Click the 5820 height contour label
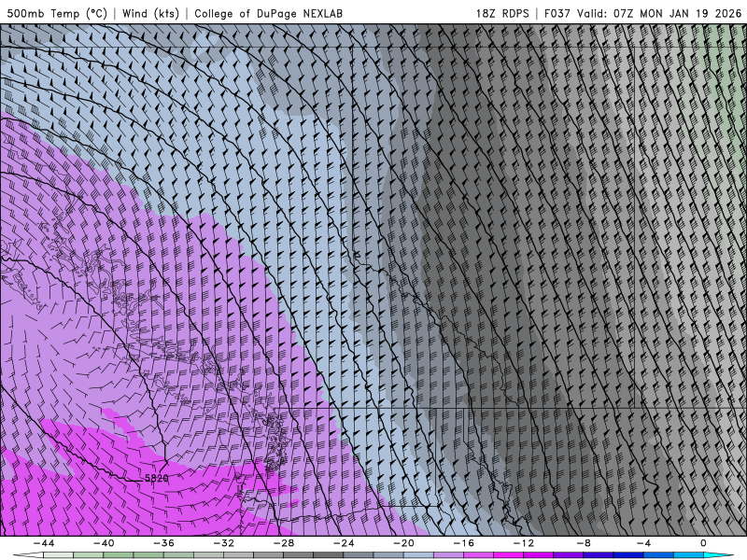Viewport: 747px width, 560px height. pyautogui.click(x=156, y=478)
